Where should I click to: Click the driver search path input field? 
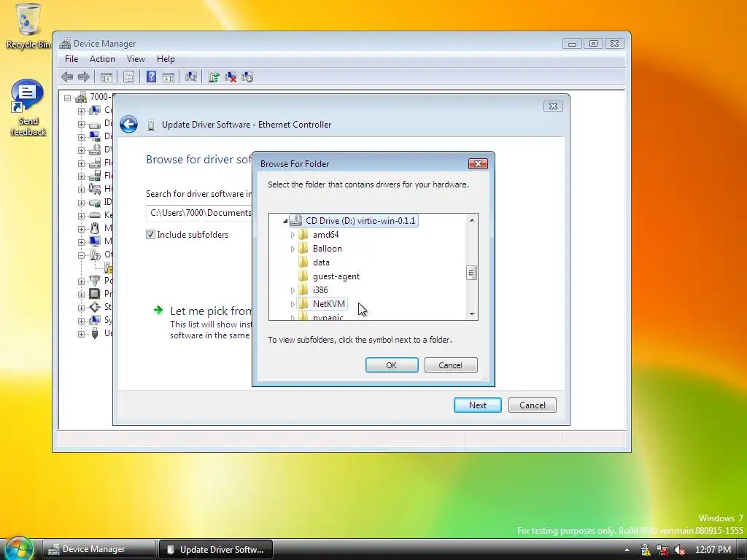tap(199, 213)
